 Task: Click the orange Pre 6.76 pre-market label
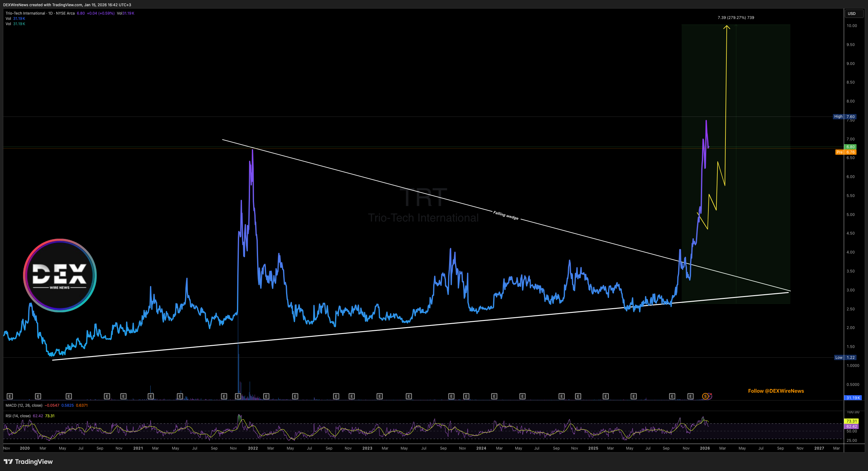click(x=845, y=152)
